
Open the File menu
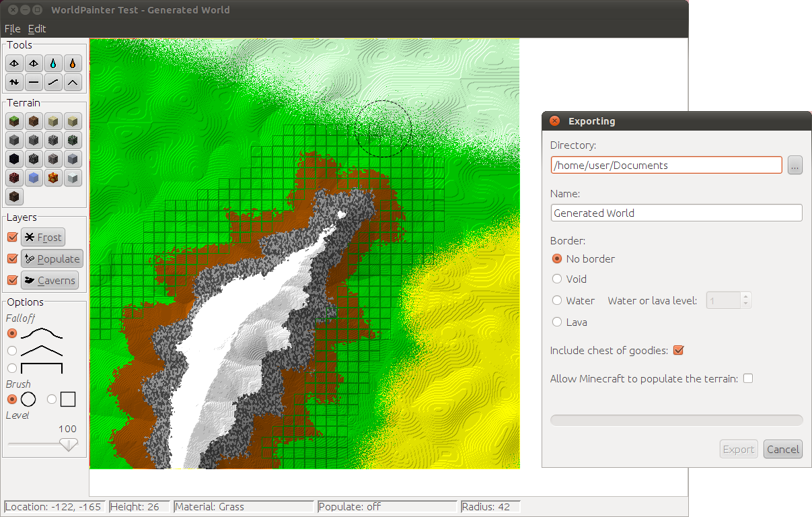click(13, 29)
